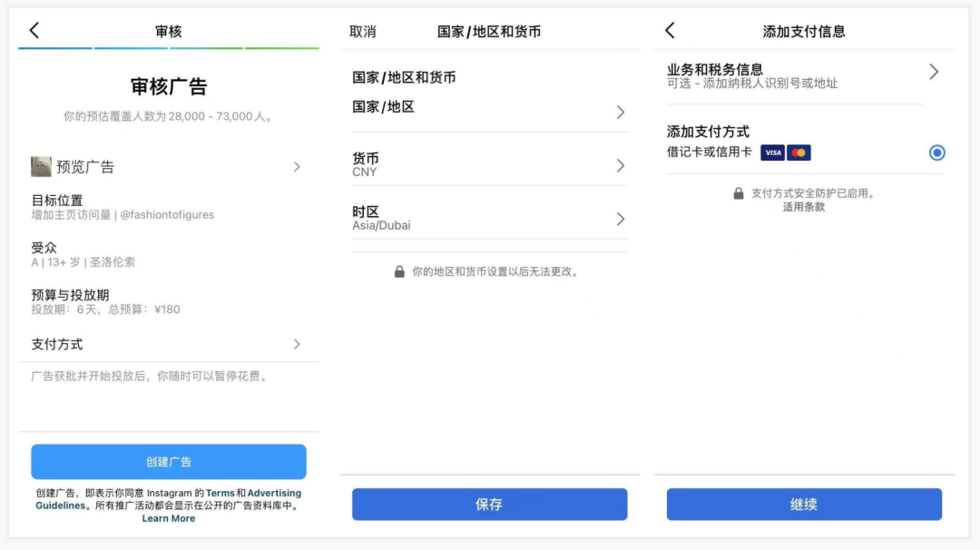Select 借记卡或信用卡 radio button
The image size is (980, 550).
[936, 152]
